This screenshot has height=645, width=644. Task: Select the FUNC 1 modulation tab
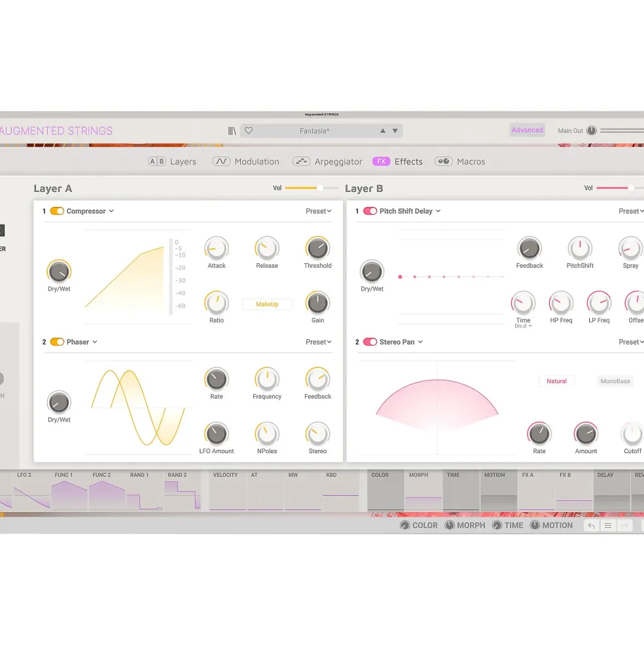pyautogui.click(x=69, y=490)
